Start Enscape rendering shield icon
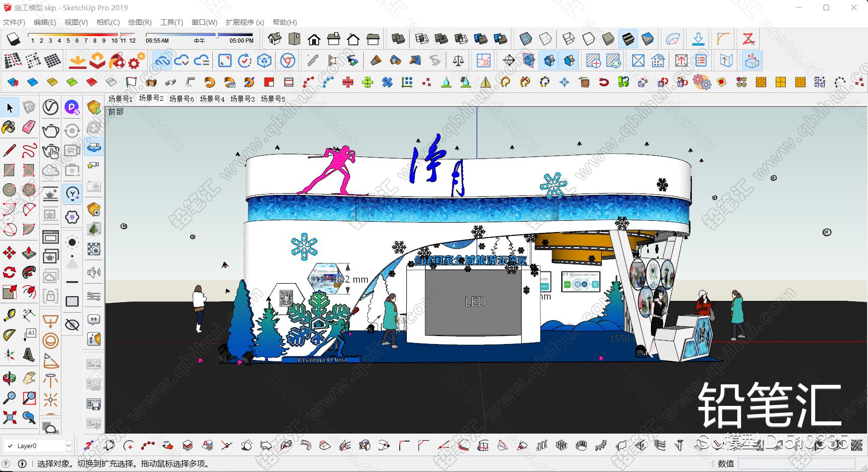 click(94, 108)
